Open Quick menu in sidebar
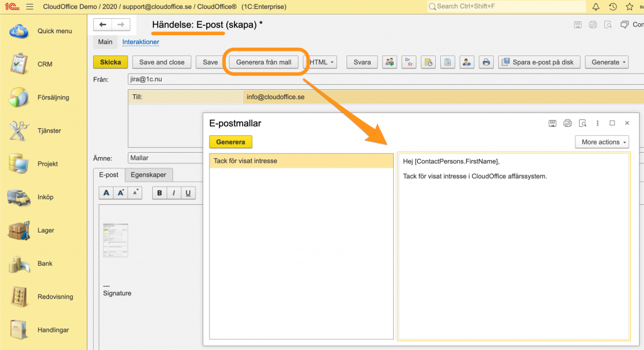The image size is (644, 350). click(43, 31)
